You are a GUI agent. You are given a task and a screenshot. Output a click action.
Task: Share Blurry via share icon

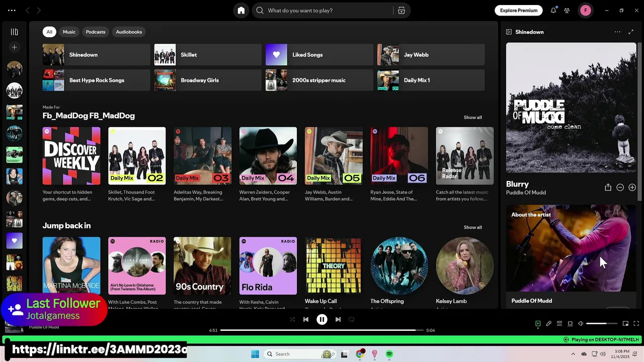(608, 188)
